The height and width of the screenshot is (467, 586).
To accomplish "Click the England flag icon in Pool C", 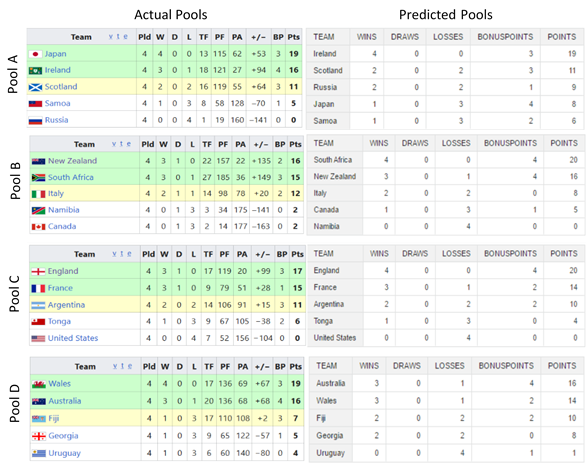I will point(38,272).
